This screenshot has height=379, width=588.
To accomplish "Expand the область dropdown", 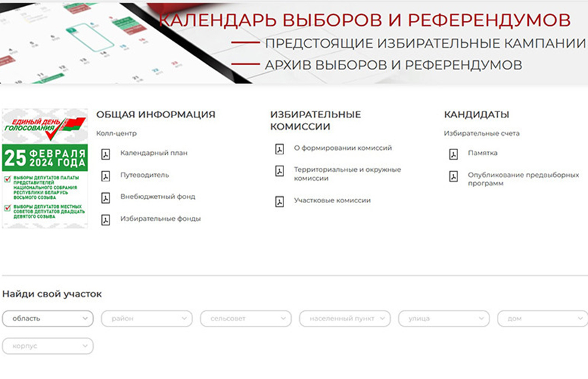I will [48, 318].
